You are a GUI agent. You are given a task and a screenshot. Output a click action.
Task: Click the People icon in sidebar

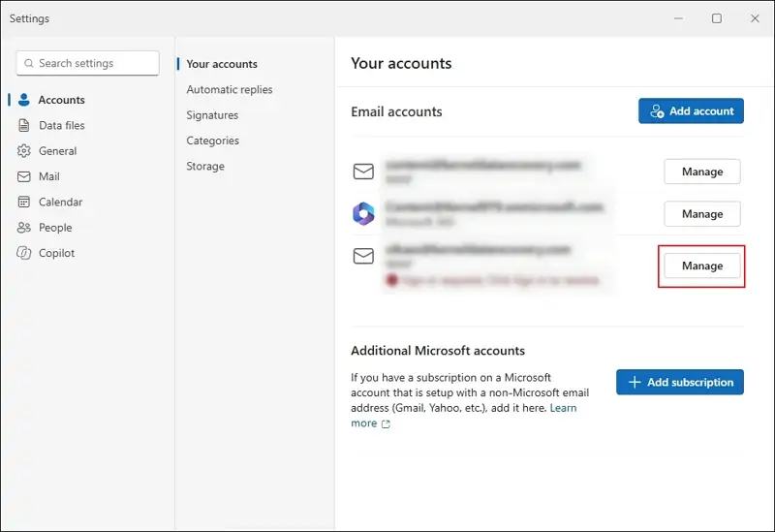[x=23, y=228]
